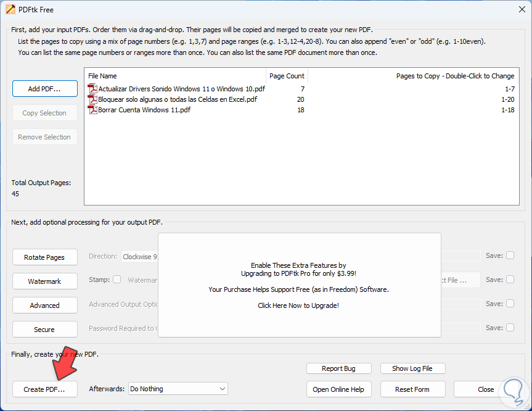
Task: Click the Show Log File button
Action: [x=412, y=368]
